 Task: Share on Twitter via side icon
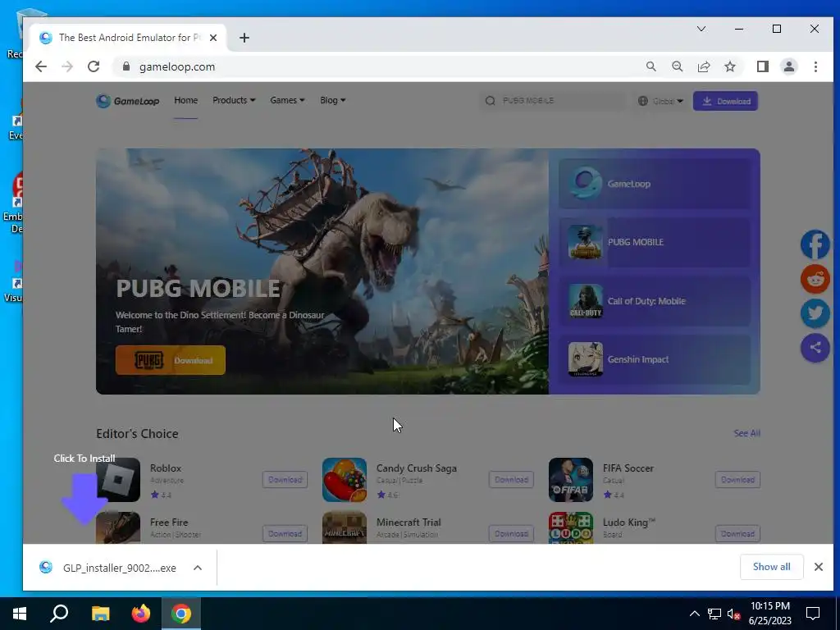(815, 313)
